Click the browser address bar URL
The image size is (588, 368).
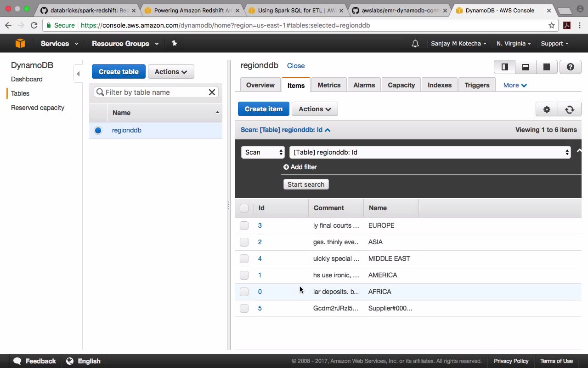coord(225,25)
